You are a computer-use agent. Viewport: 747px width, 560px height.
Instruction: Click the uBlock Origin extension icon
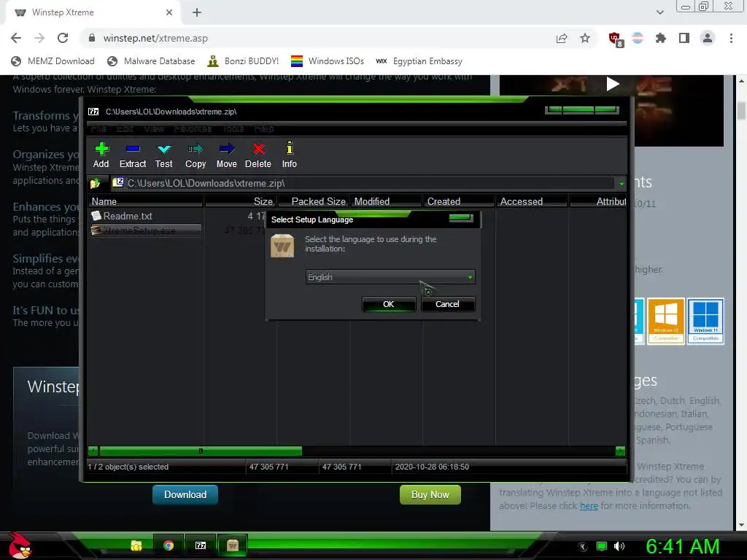(x=616, y=39)
